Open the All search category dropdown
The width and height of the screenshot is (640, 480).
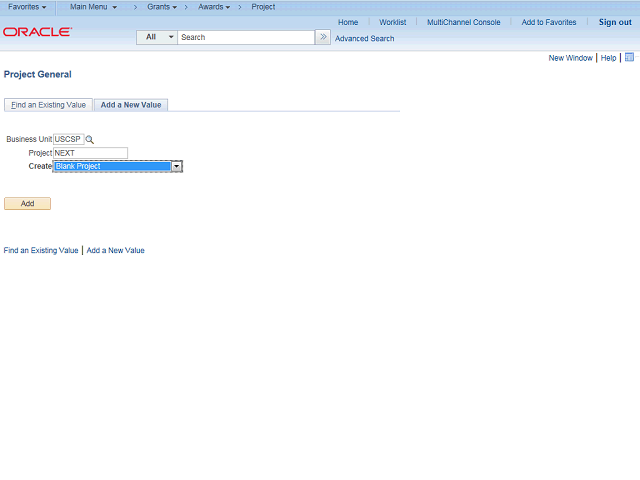(157, 37)
